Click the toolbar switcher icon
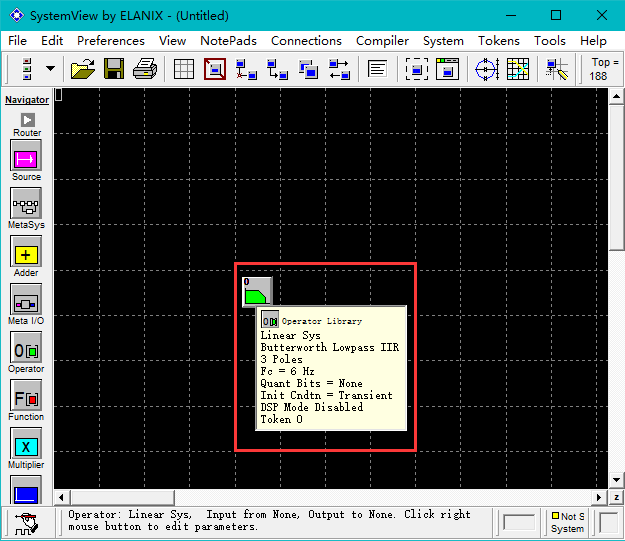This screenshot has width=625, height=541. click(27, 69)
